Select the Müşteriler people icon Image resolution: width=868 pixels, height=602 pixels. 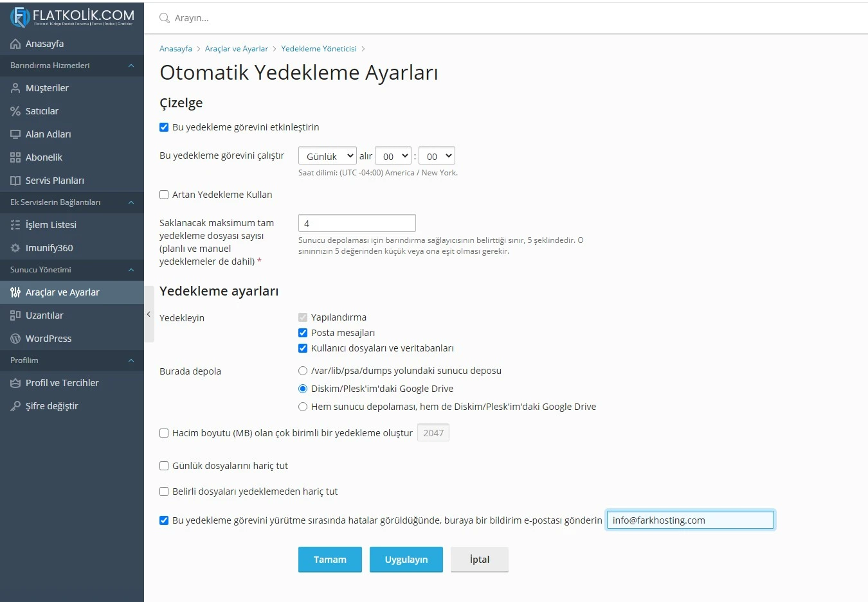[15, 87]
